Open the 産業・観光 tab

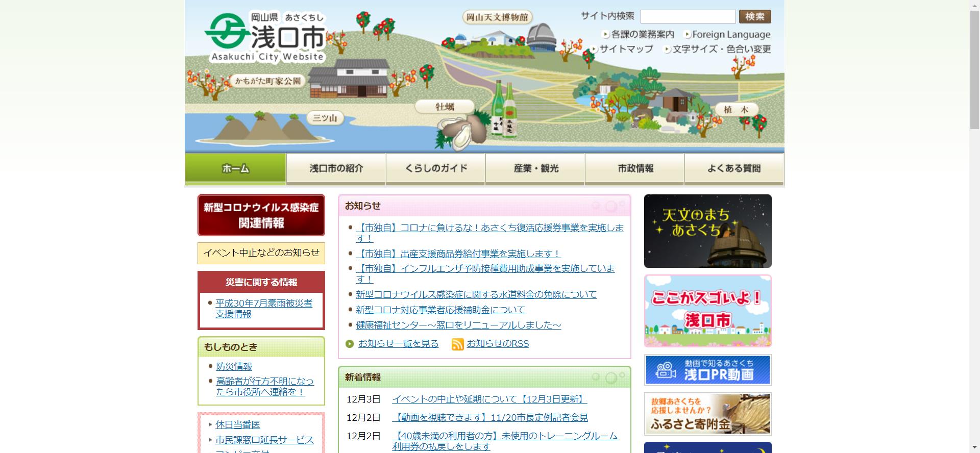tap(535, 169)
